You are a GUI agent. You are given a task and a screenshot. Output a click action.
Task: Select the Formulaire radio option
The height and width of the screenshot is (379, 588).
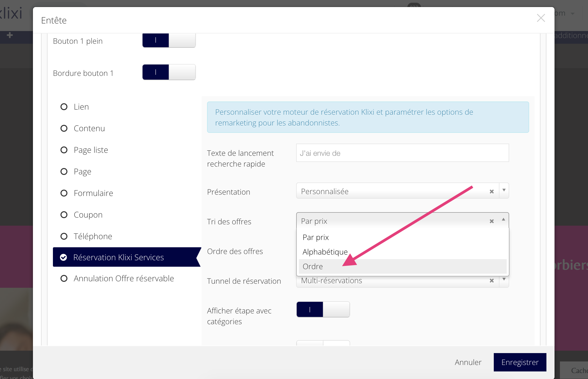coord(64,193)
